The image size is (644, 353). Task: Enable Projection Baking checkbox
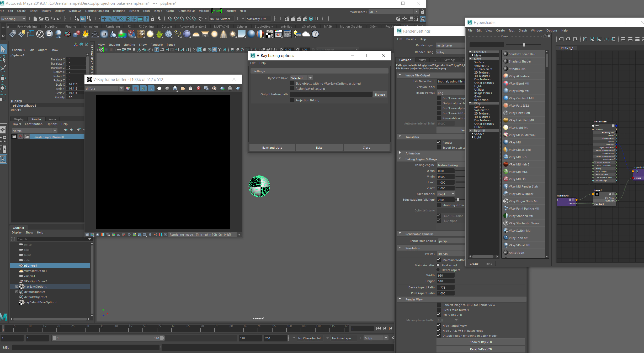point(292,100)
